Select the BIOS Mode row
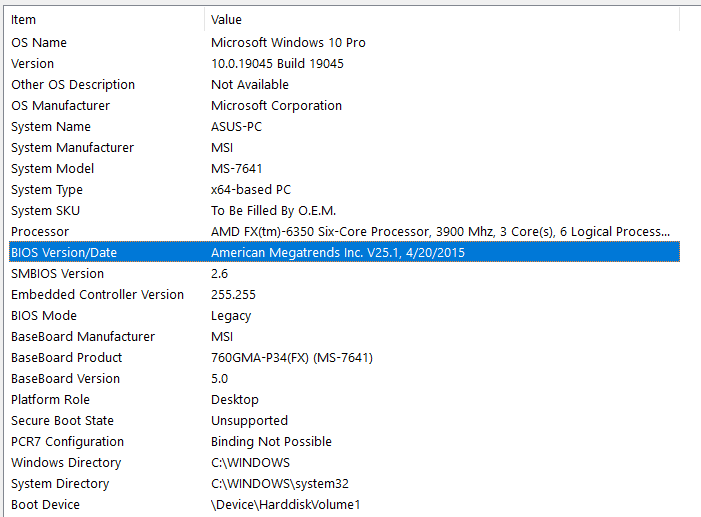Image resolution: width=701 pixels, height=517 pixels. point(344,315)
